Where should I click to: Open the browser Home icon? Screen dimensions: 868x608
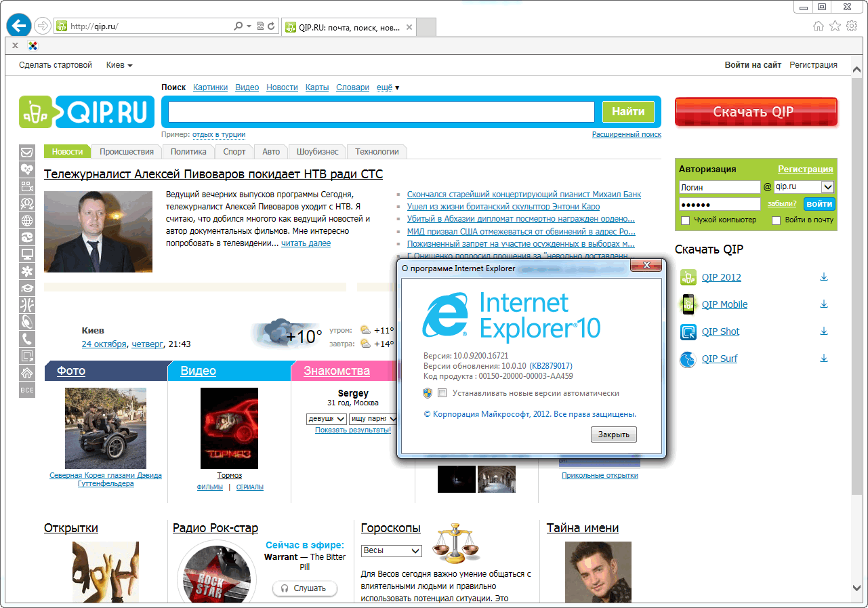click(819, 26)
